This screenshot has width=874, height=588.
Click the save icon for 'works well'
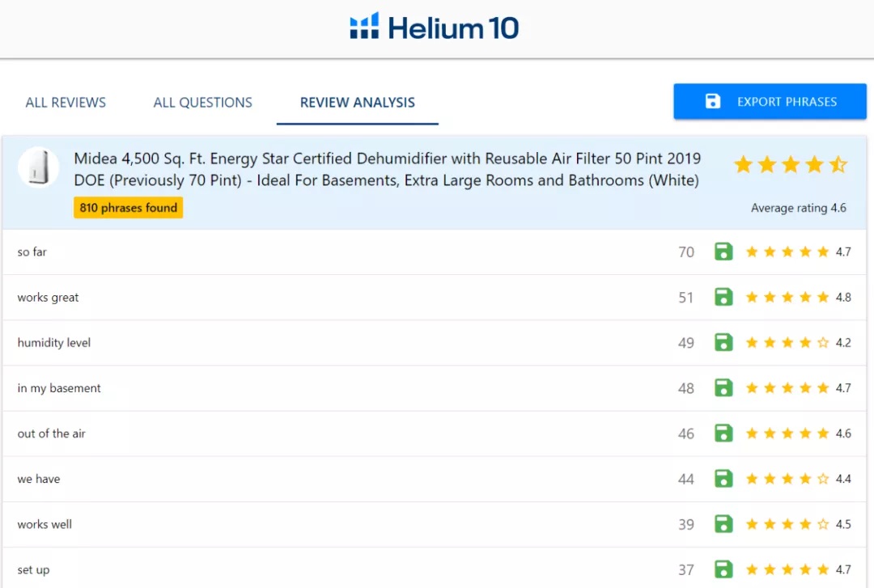tap(723, 523)
